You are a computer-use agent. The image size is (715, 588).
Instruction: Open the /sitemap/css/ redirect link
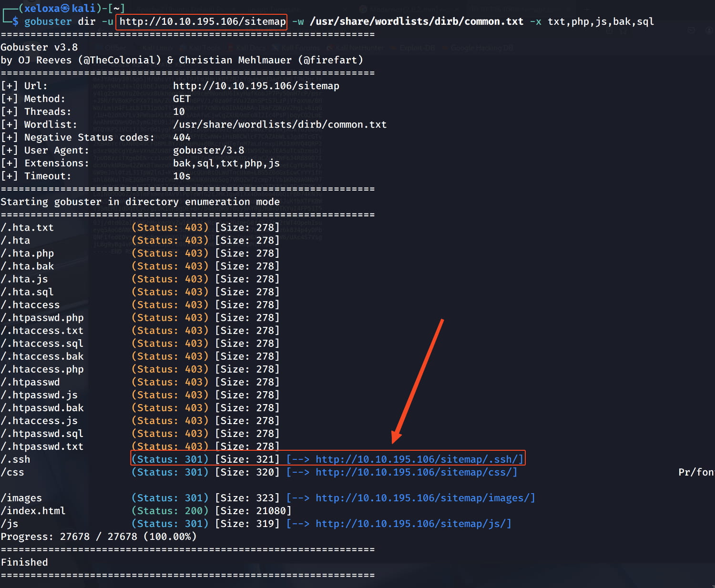click(x=416, y=472)
